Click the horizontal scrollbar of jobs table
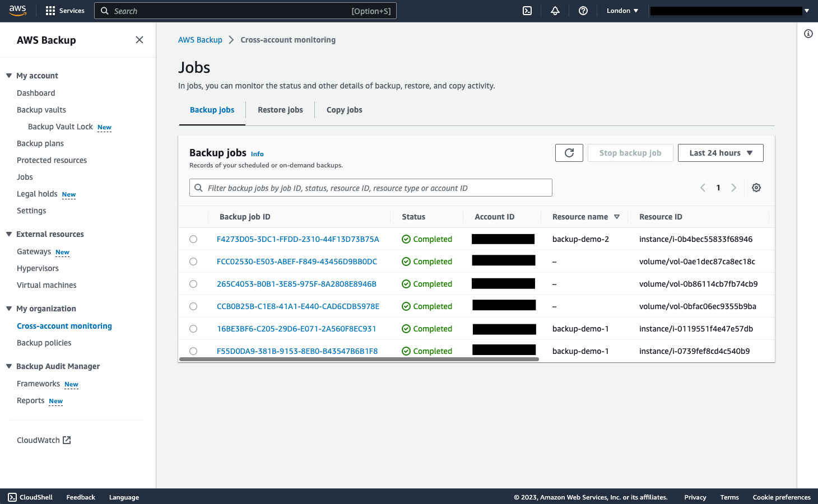The height and width of the screenshot is (504, 818). [359, 359]
